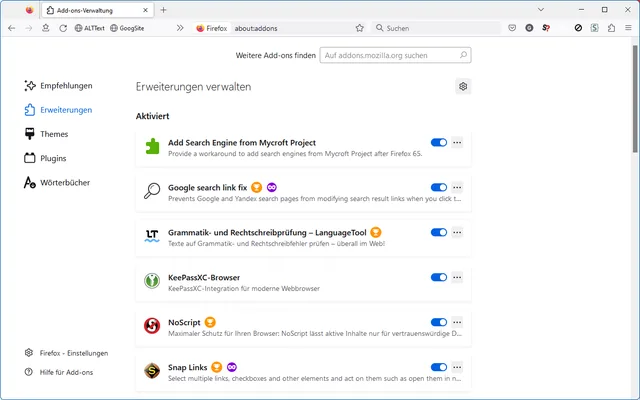Click Hilfe für Add-ons link
The width and height of the screenshot is (640, 400).
pos(67,372)
